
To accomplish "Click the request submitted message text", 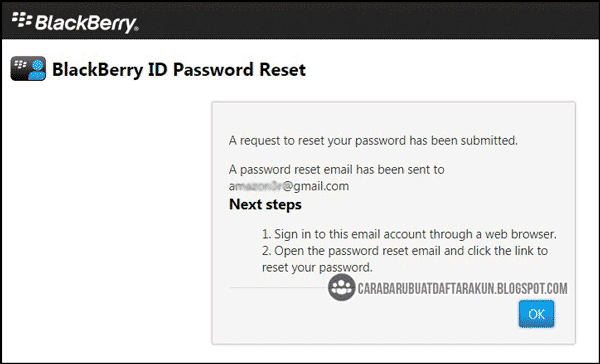I will (373, 140).
